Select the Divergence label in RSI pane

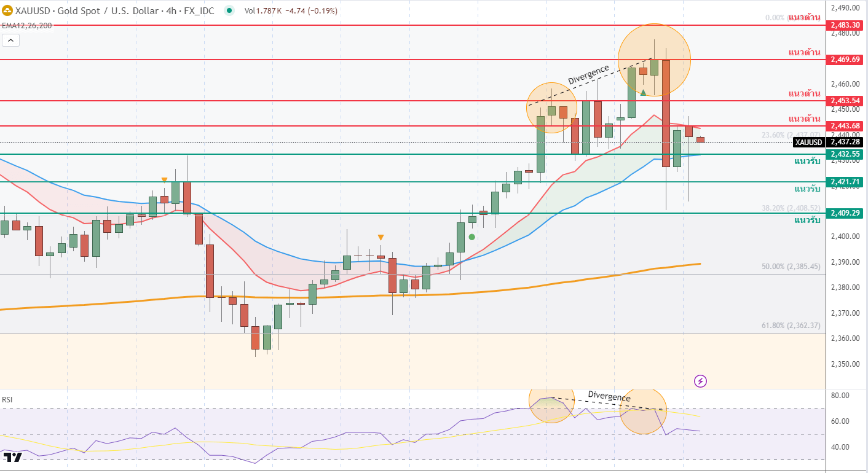[x=609, y=396]
